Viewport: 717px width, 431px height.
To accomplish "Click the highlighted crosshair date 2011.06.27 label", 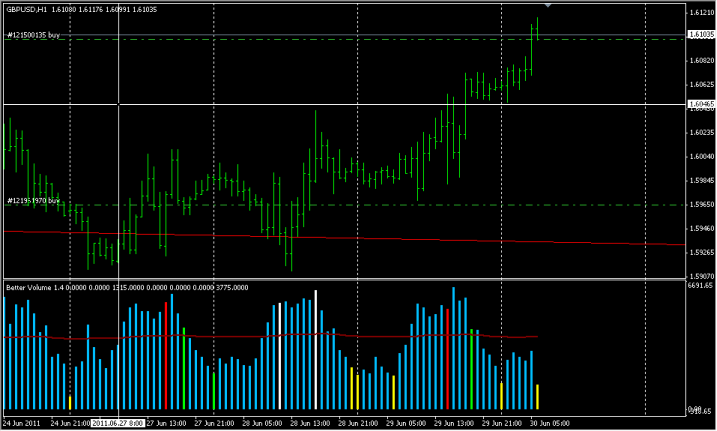I will tap(117, 423).
